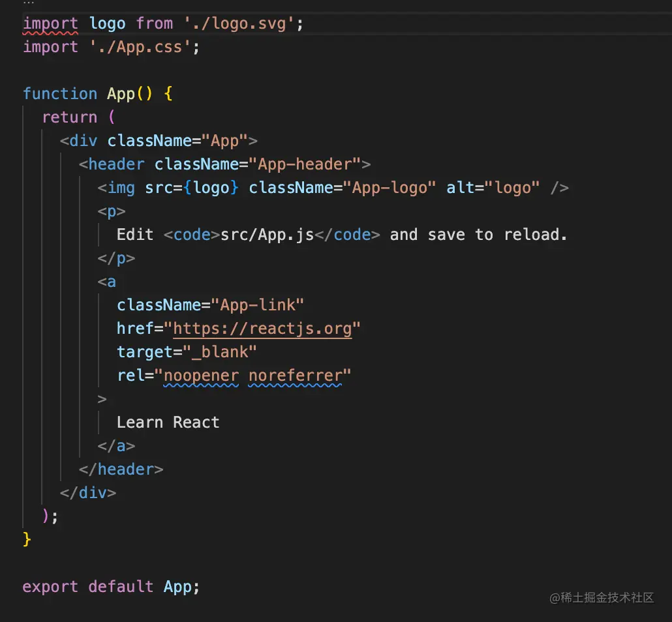Click the 'src/App.js' text in code tag
This screenshot has width=672, height=622.
click(x=267, y=235)
